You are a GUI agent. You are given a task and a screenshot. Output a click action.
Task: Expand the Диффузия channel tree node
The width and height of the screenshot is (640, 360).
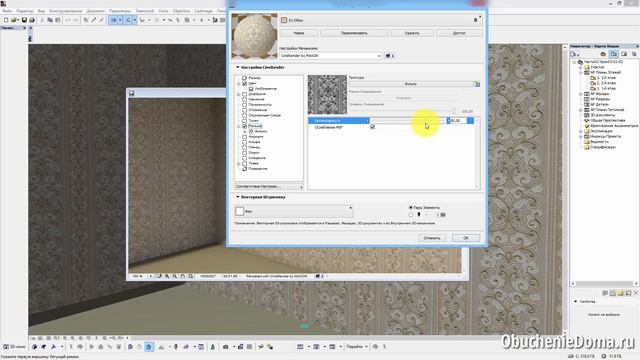(239, 94)
